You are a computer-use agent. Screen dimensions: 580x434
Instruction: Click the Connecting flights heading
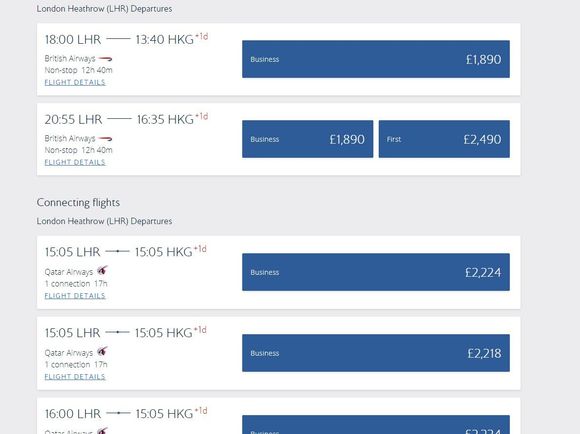coord(78,203)
